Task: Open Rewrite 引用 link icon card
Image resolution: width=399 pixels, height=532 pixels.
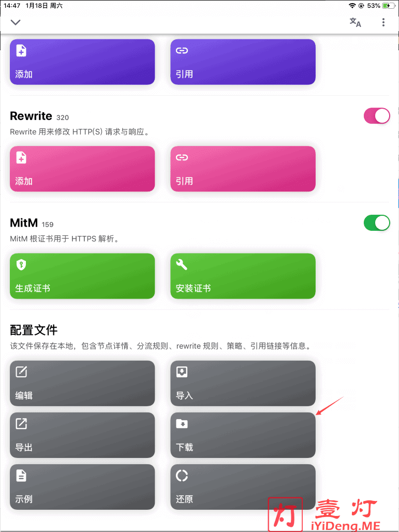Action: (x=243, y=169)
